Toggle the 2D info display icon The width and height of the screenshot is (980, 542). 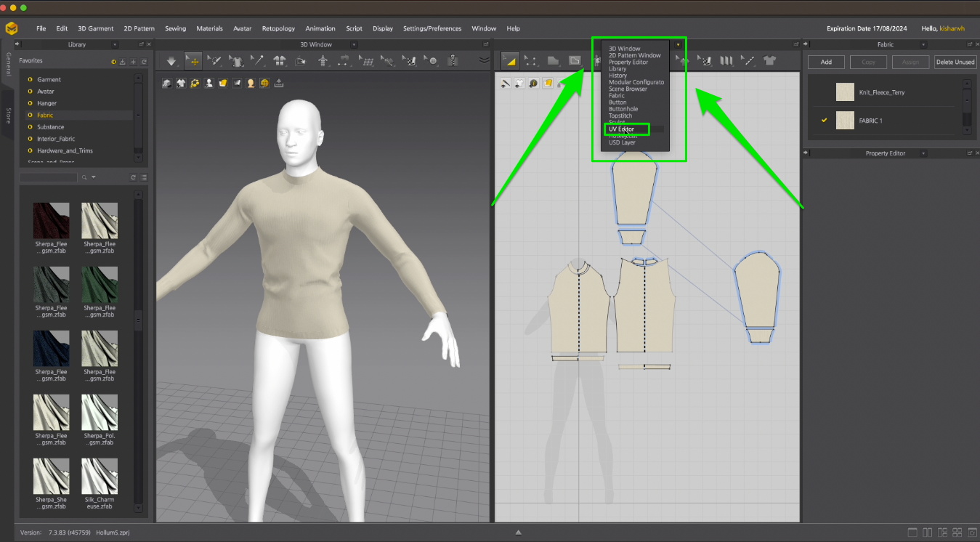click(x=533, y=84)
